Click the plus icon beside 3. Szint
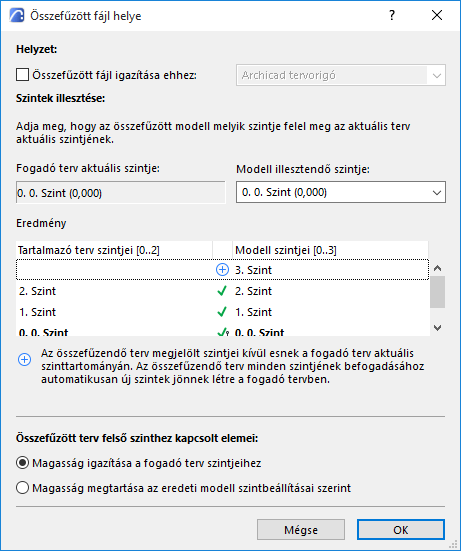The height and width of the screenshot is (551, 461). pyautogui.click(x=222, y=270)
